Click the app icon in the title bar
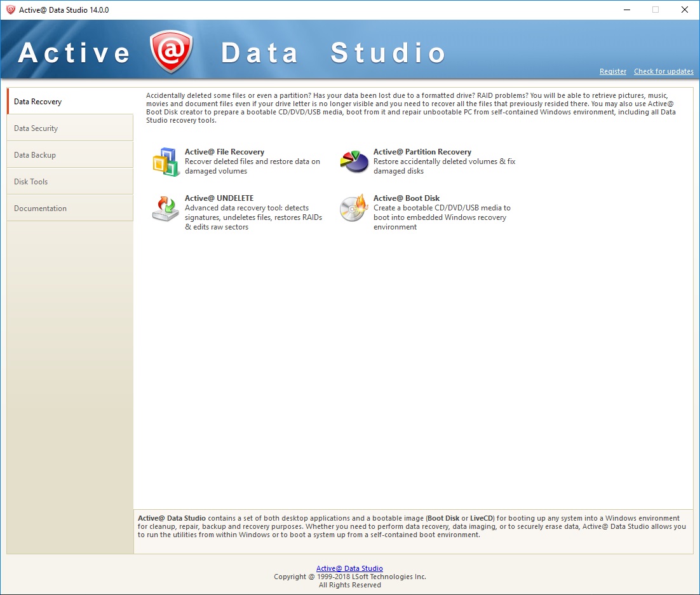 tap(10, 10)
